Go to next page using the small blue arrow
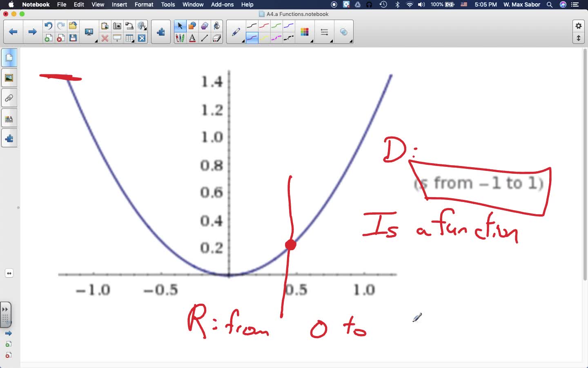The height and width of the screenshot is (368, 588). coord(8,333)
